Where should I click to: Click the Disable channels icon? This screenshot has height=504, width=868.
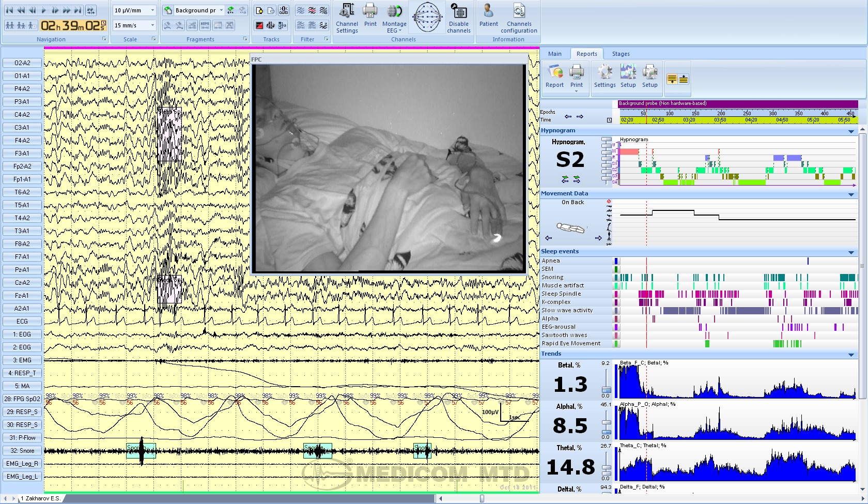pos(459,19)
